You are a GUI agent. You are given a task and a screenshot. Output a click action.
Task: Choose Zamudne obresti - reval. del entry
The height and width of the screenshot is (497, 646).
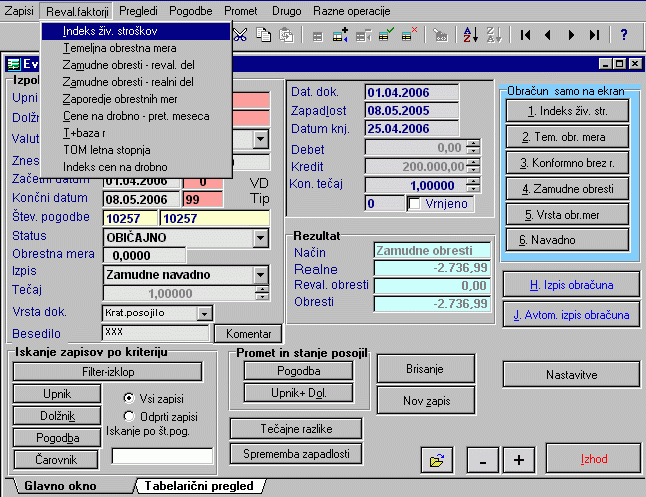136,65
